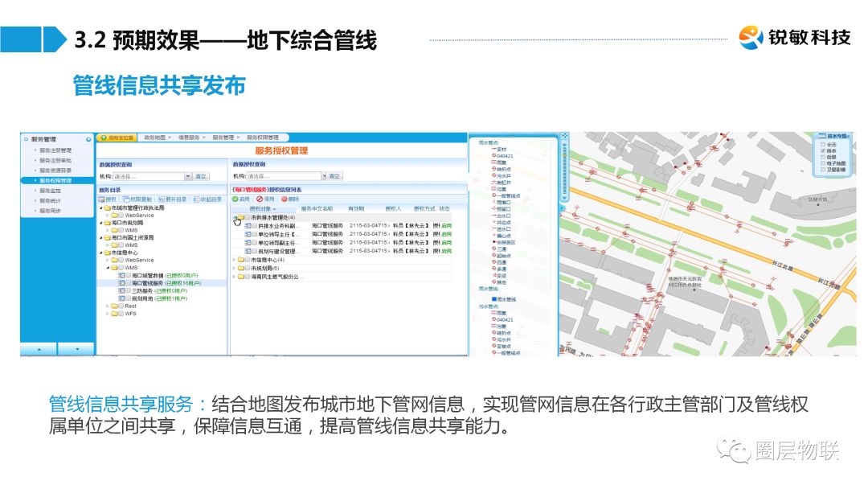Screen dimensions: 868x489
Task: Click the 删除 (delete) toolbar icon
Action: pos(284,199)
